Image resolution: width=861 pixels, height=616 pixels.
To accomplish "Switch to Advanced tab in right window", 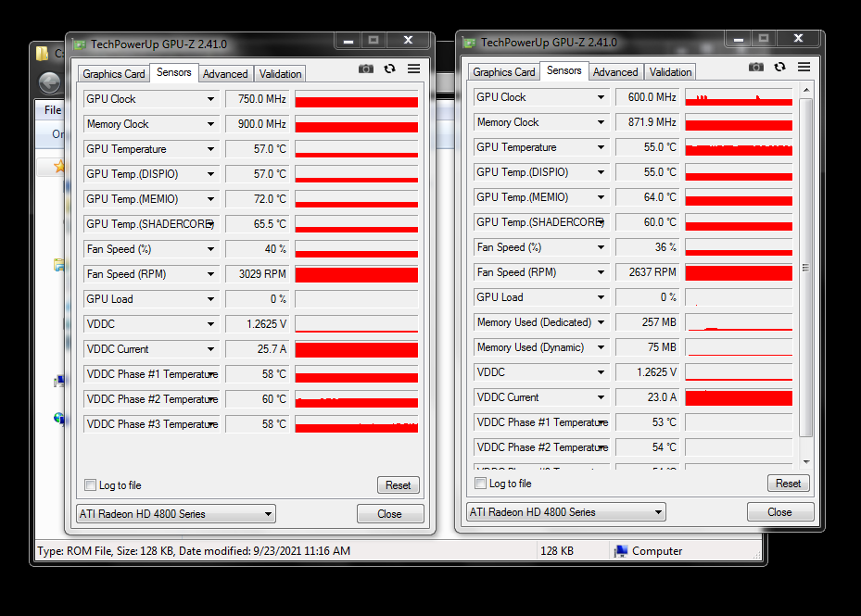I will click(615, 72).
